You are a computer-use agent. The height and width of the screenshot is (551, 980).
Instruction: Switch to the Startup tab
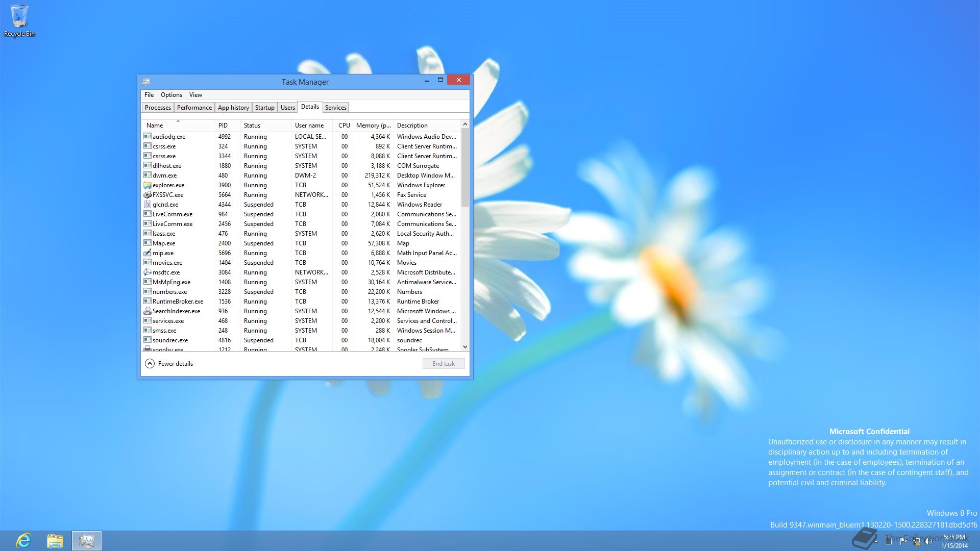264,108
